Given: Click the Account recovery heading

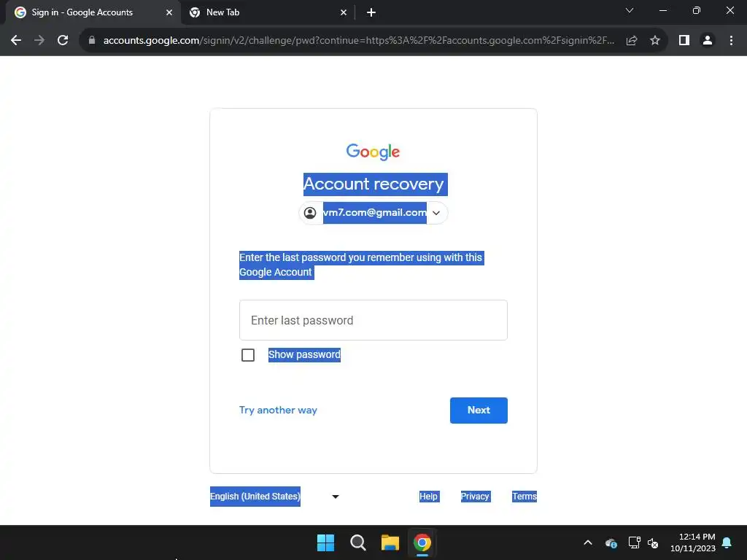Looking at the screenshot, I should point(376,184).
